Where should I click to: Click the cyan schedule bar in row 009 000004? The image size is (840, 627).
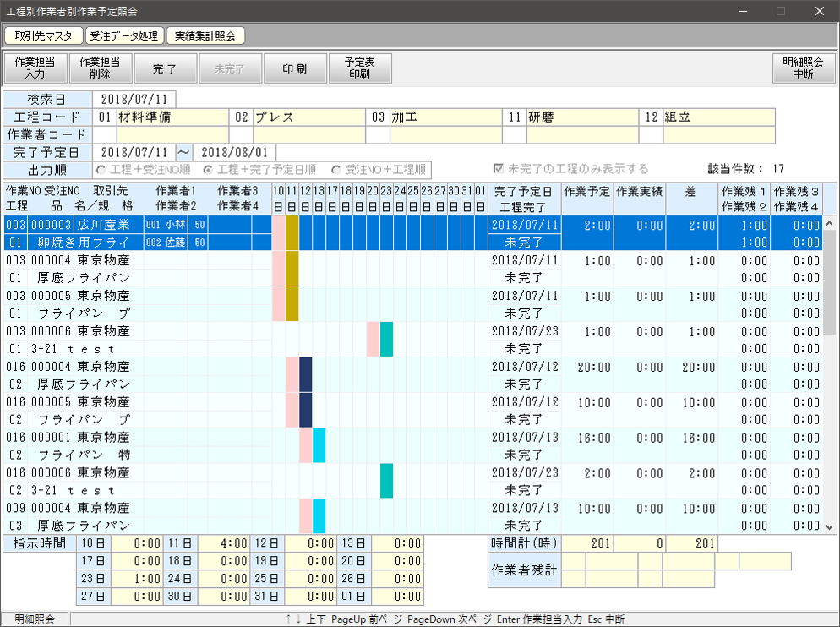(319, 516)
